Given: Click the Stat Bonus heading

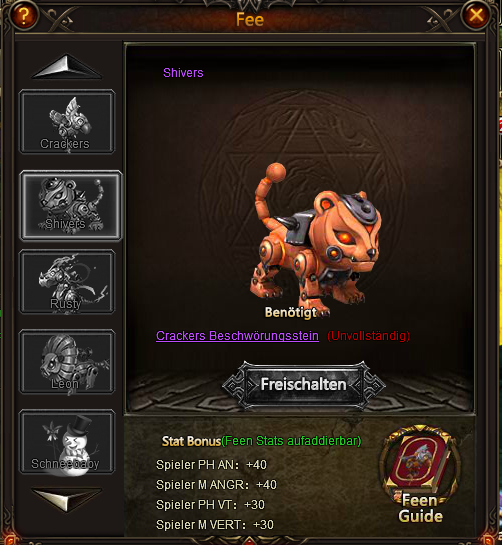Looking at the screenshot, I should pos(191,441).
